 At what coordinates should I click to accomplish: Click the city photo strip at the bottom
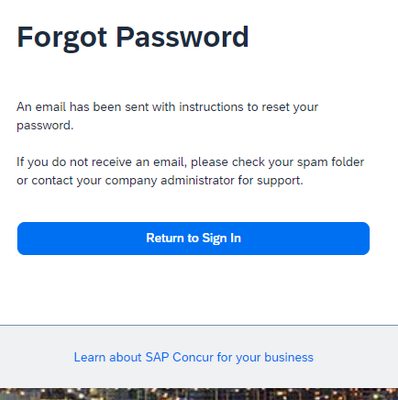[199, 394]
